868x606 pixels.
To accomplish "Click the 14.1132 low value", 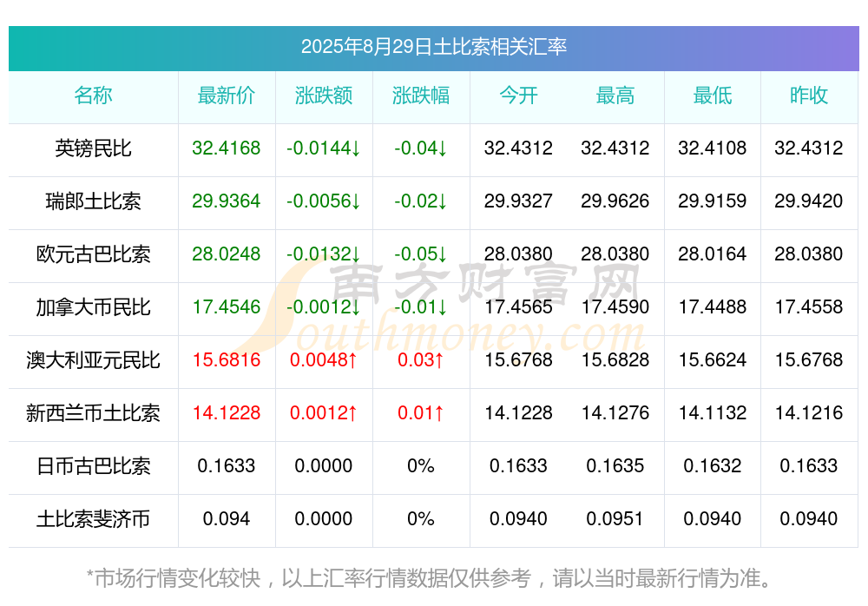I will (713, 413).
